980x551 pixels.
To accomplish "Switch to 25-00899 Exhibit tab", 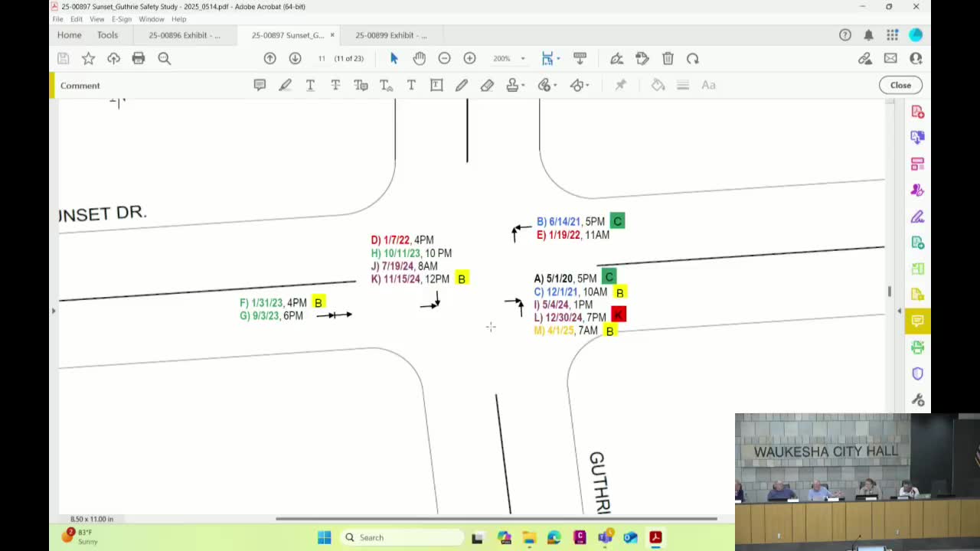I will tap(390, 35).
